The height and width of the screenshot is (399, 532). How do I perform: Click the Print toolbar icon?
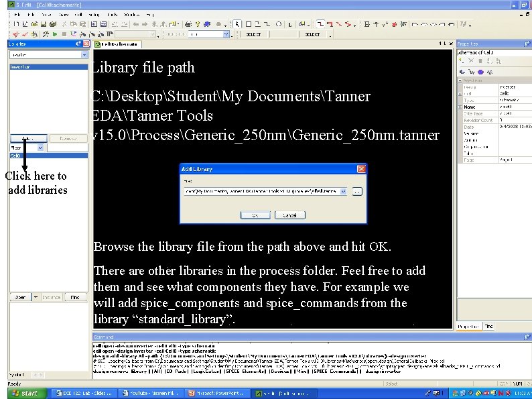(x=188, y=24)
